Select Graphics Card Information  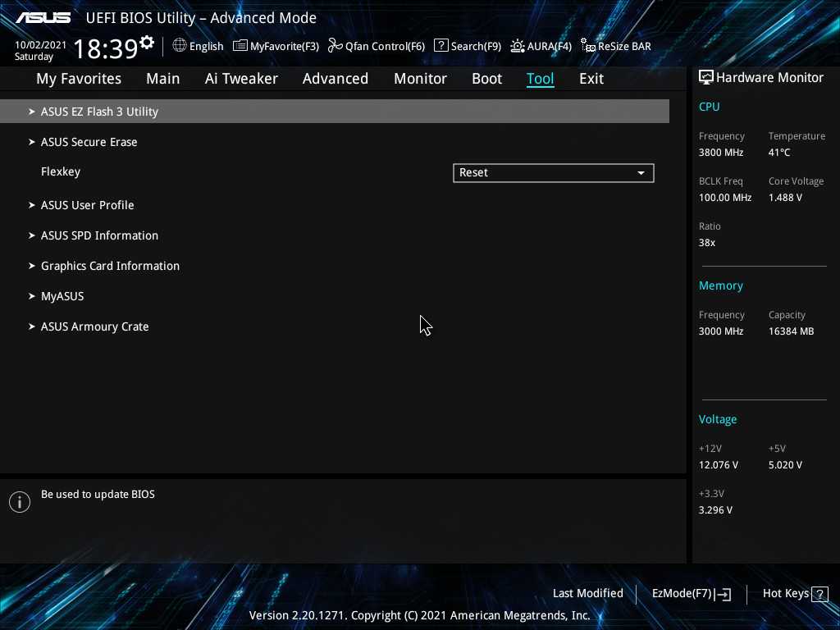pos(110,266)
